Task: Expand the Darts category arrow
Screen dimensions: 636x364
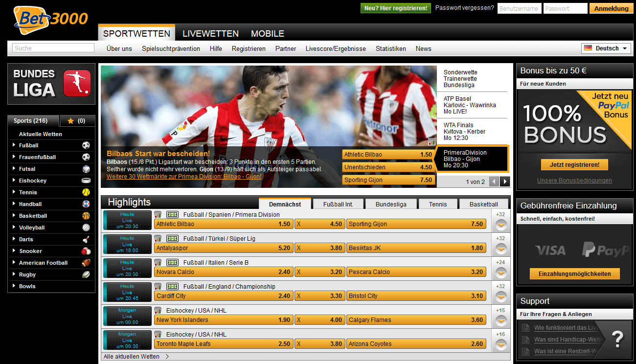Action: click(x=13, y=239)
